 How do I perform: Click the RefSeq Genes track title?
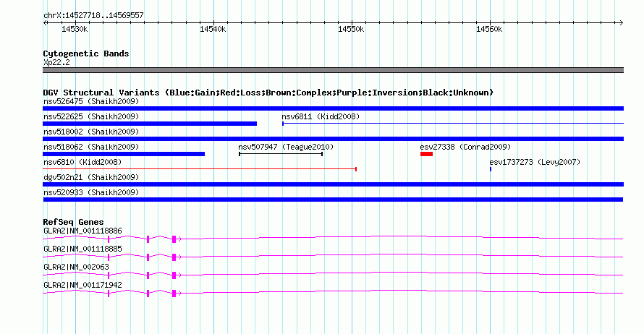[x=73, y=222]
